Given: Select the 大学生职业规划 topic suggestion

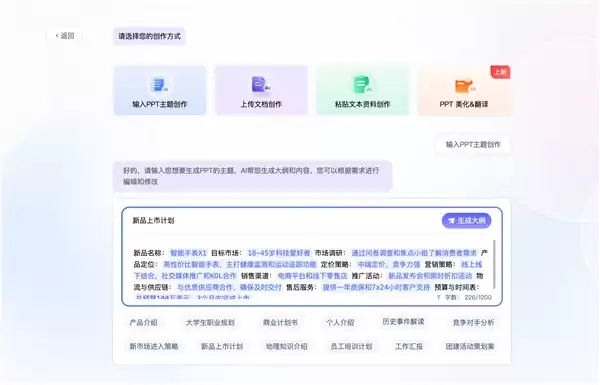Looking at the screenshot, I should [x=210, y=323].
